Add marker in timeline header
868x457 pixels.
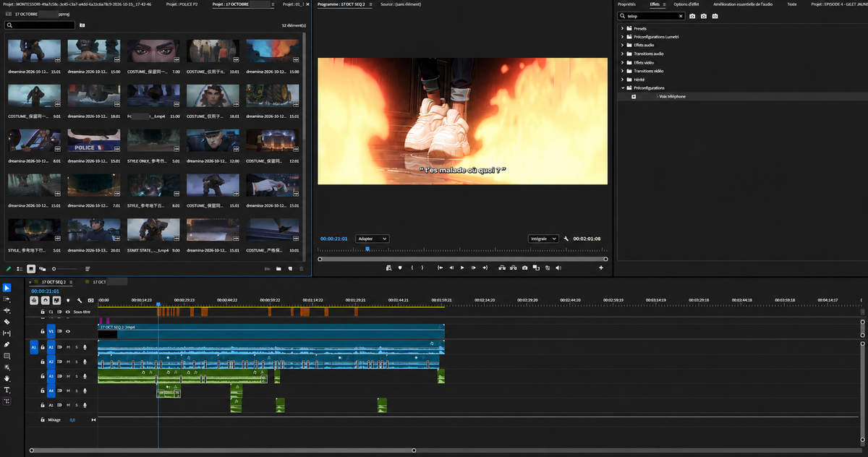pos(68,300)
